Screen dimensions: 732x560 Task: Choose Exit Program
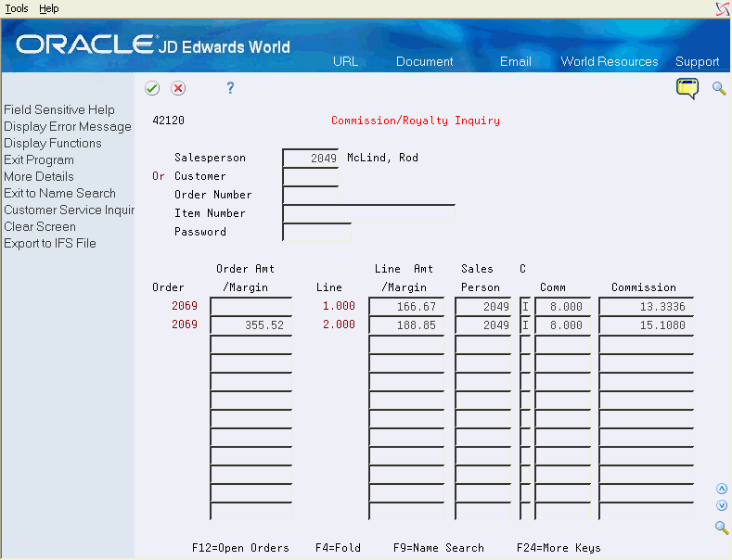39,160
